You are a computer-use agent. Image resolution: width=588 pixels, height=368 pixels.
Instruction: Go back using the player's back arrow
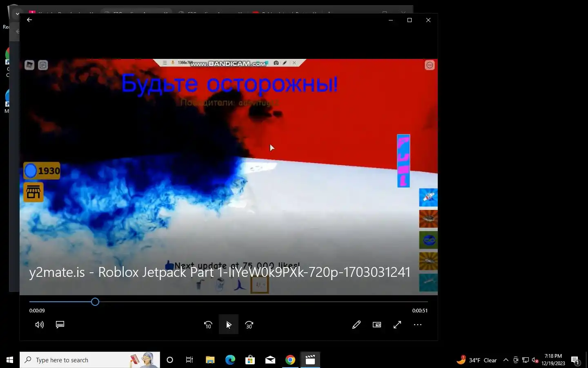29,20
